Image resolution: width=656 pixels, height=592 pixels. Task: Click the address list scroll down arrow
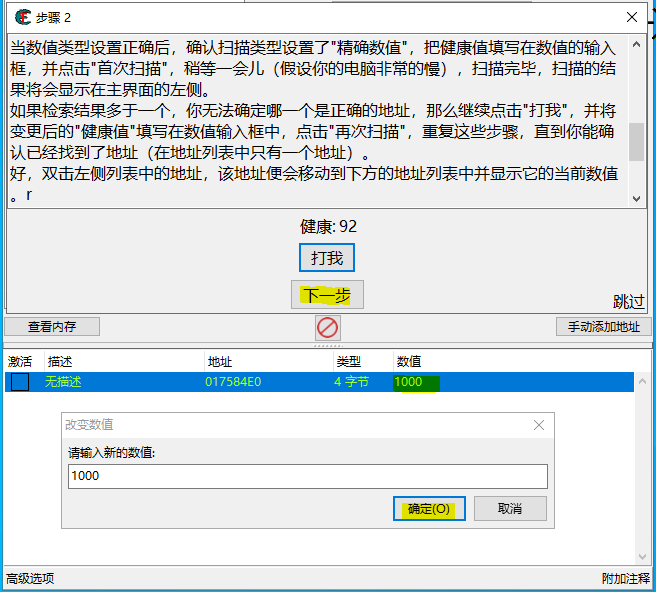(x=643, y=556)
